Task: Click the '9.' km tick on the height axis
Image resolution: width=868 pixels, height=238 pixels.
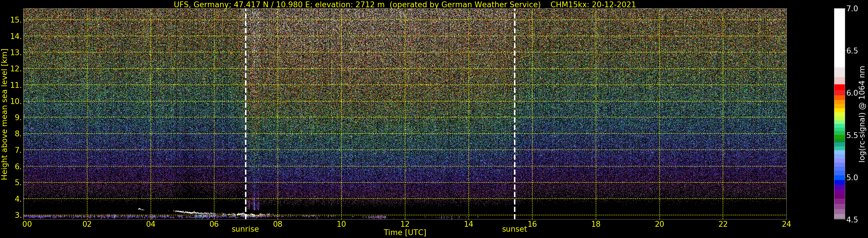Action: tap(18, 117)
